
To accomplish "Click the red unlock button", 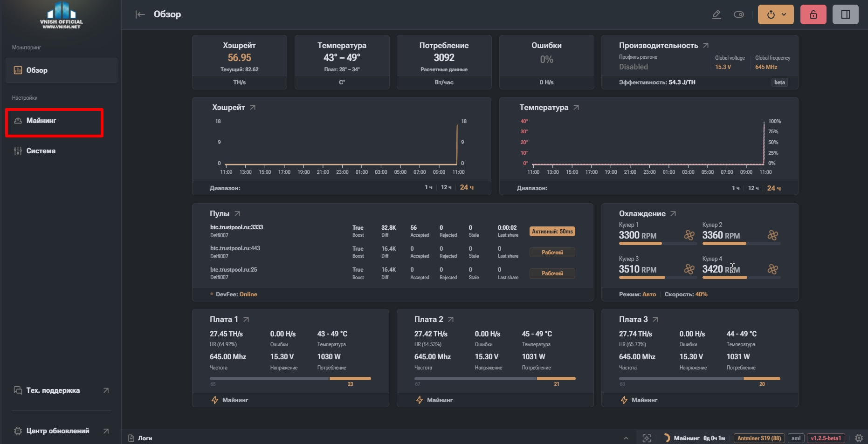I will [x=813, y=14].
